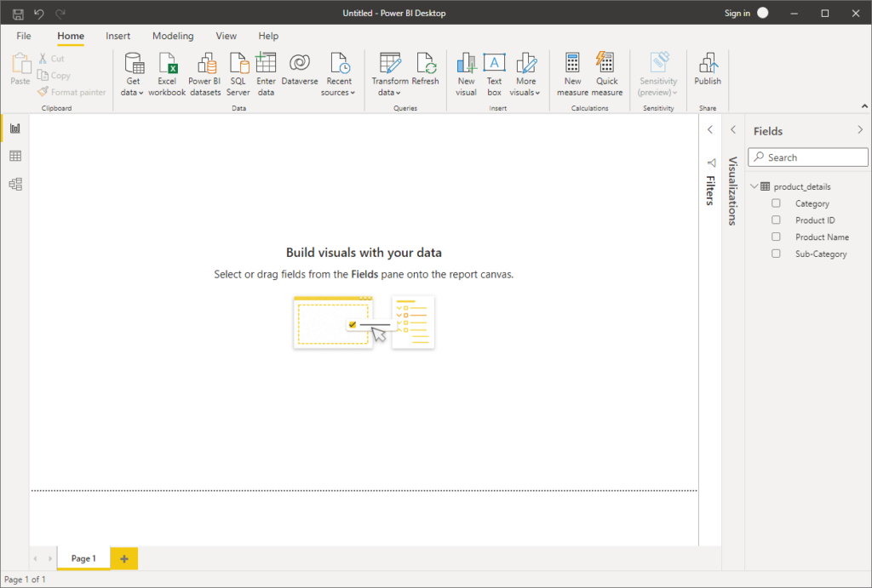Click the Sign in link

tap(737, 13)
